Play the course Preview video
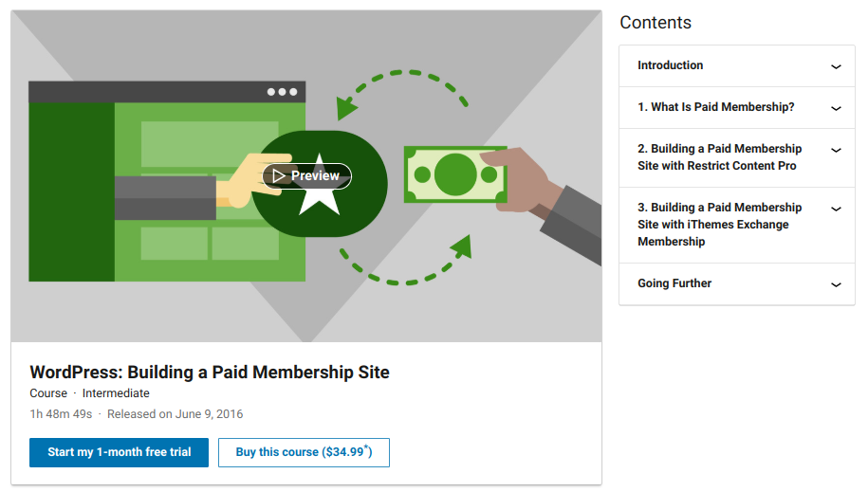The image size is (868, 492). tap(306, 176)
